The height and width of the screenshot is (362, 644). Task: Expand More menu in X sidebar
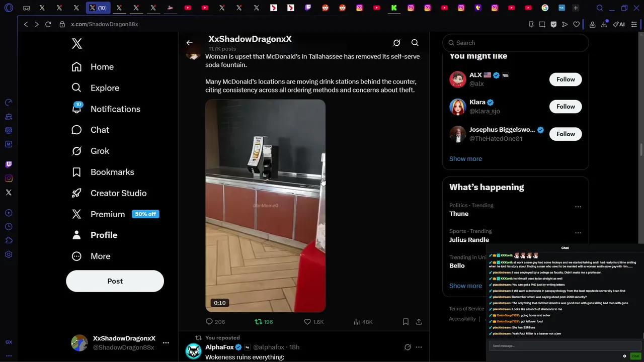91,256
